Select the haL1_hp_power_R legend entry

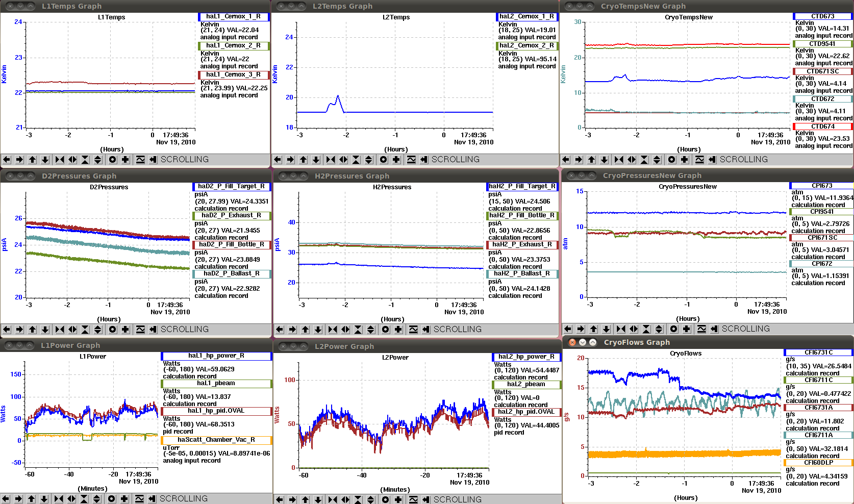[x=216, y=356]
